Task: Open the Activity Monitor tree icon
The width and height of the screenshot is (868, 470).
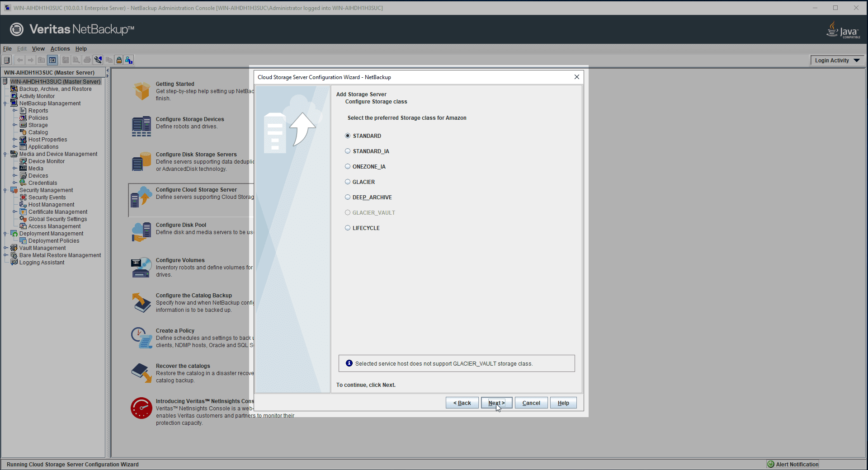Action: pos(14,96)
